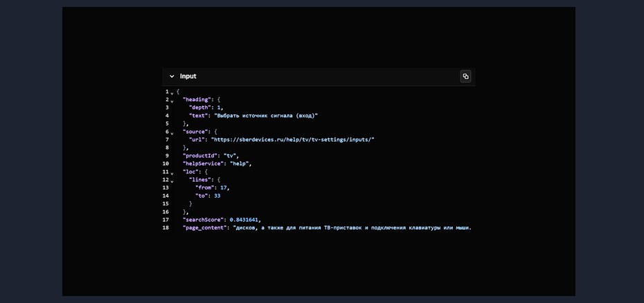Fold the "source" object arrow
644x303 pixels.
coord(172,134)
